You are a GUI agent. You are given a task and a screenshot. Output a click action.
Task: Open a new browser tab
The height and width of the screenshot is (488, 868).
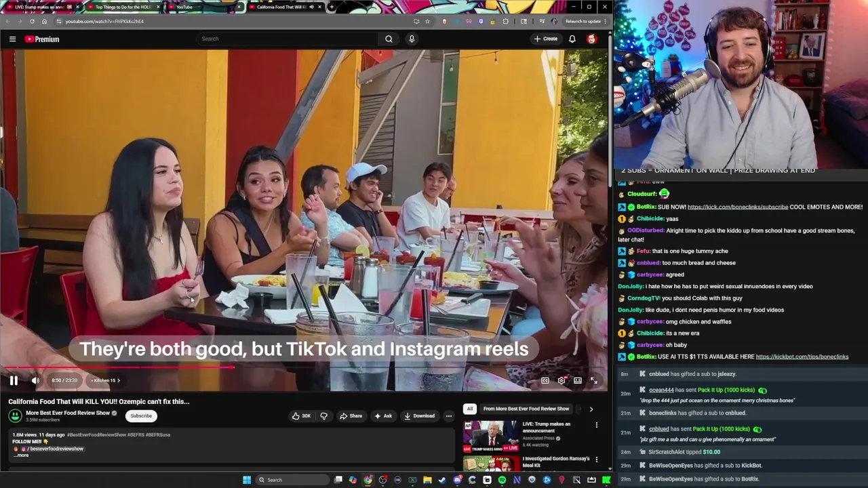[331, 7]
